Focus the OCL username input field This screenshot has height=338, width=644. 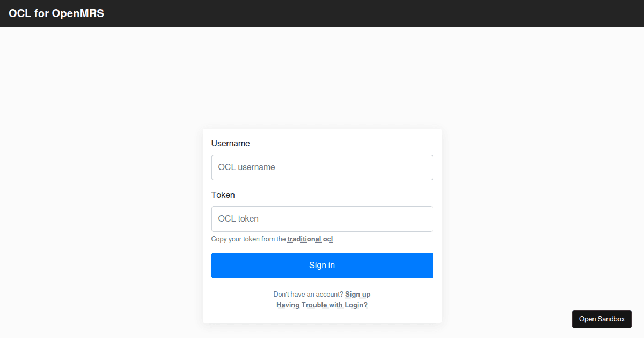322,167
